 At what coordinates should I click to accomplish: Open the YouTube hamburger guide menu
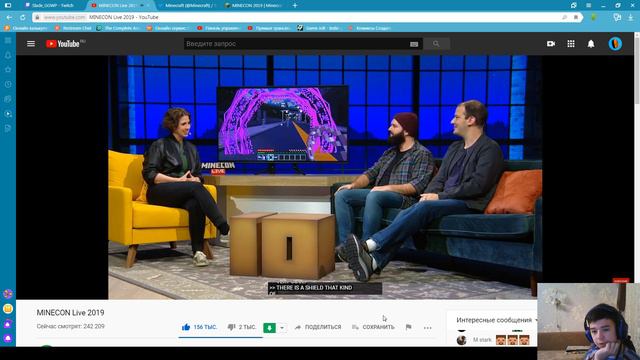point(31,44)
